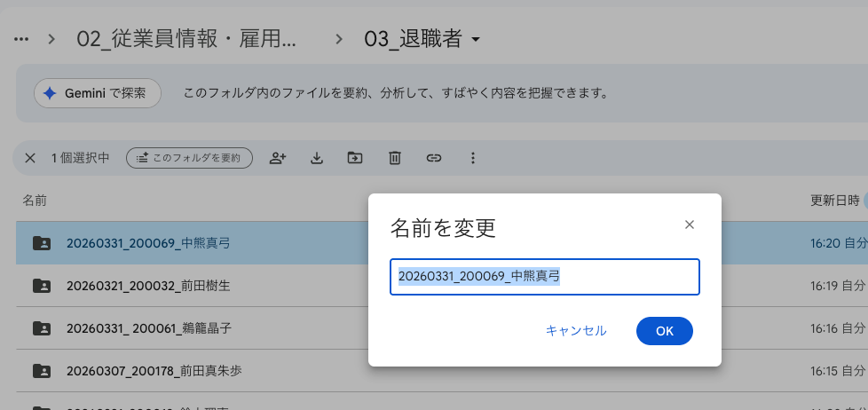Select folder 20260331_ 200061_鵜籠晶子
The image size is (868, 410).
442,328
